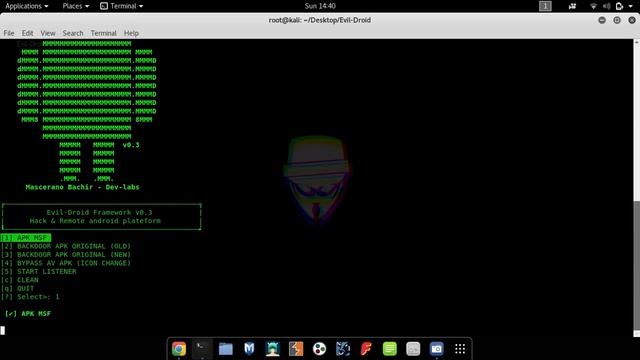Click 'Hack & Remote android plateform' text
640x360 pixels.
(95, 221)
